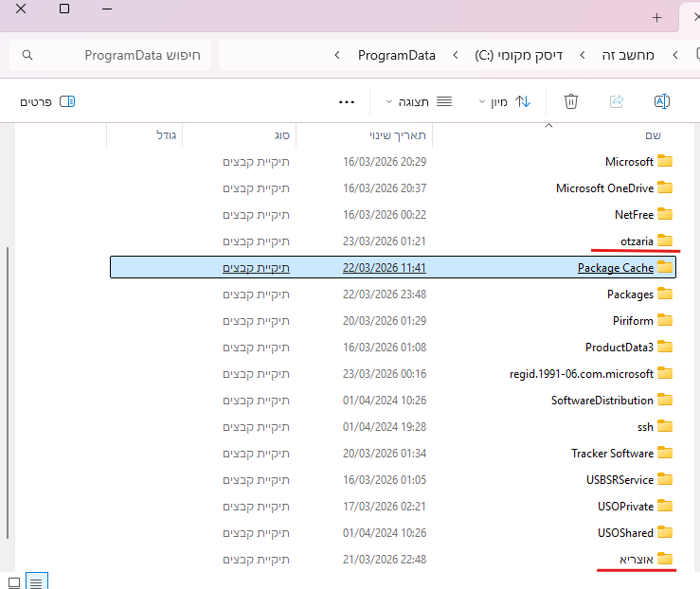Viewport: 700px width, 589px height.
Task: Select the otzaria folder icon
Action: click(x=665, y=241)
